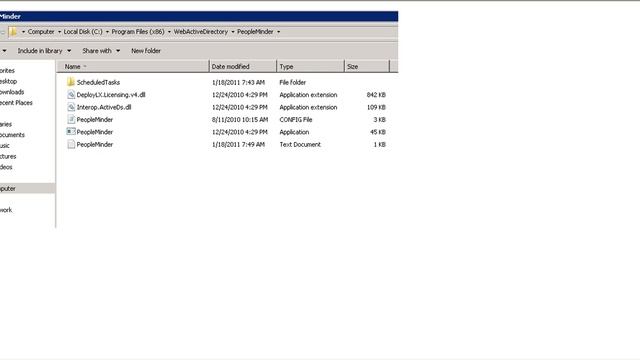Select PeopleMinder dated 1/18/2011 7:49 AM

95,144
